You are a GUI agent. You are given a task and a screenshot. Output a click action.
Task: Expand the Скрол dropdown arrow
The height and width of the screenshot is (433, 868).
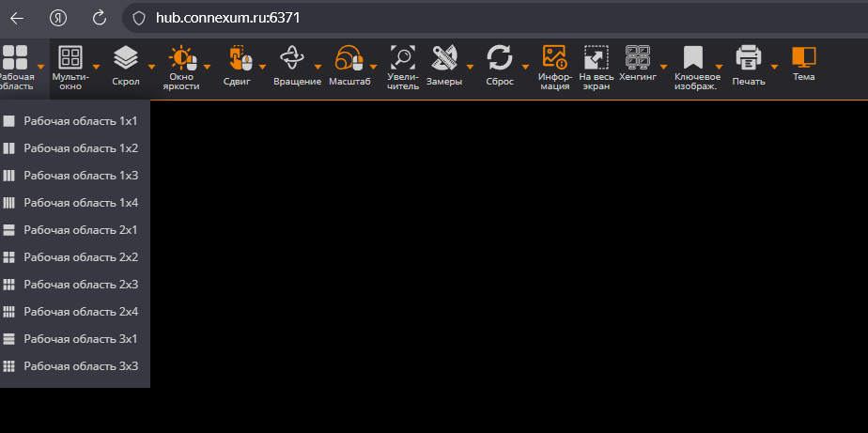(x=151, y=67)
